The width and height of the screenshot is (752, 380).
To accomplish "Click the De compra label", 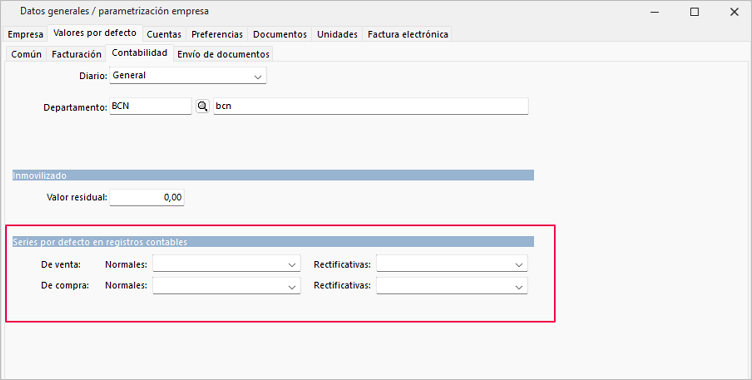I will 65,285.
